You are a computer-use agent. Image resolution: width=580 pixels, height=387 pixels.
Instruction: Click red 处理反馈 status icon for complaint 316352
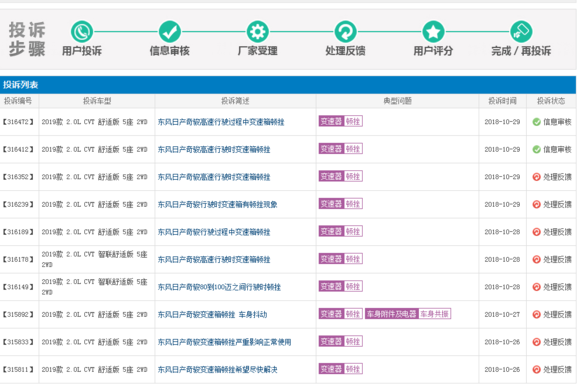tap(536, 177)
